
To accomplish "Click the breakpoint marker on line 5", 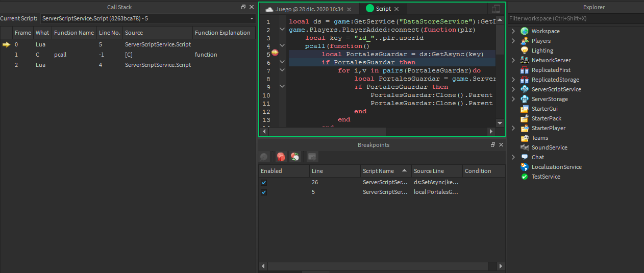I will pos(275,54).
